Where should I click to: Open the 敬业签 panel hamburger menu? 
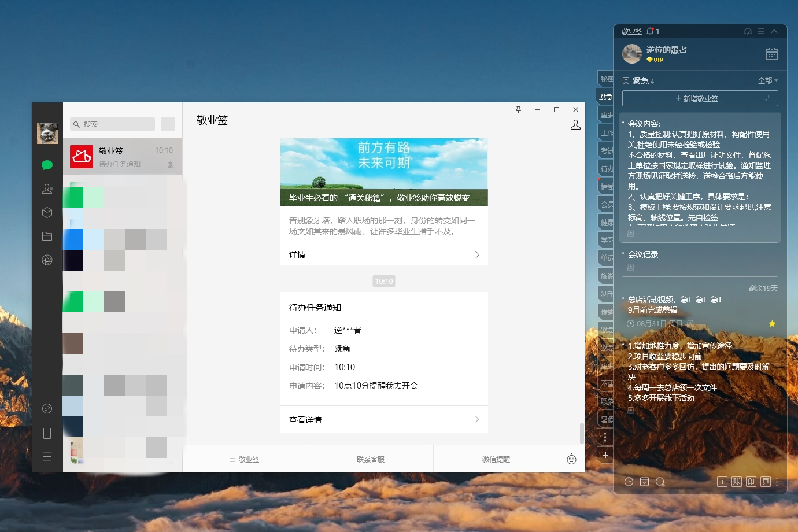click(761, 31)
